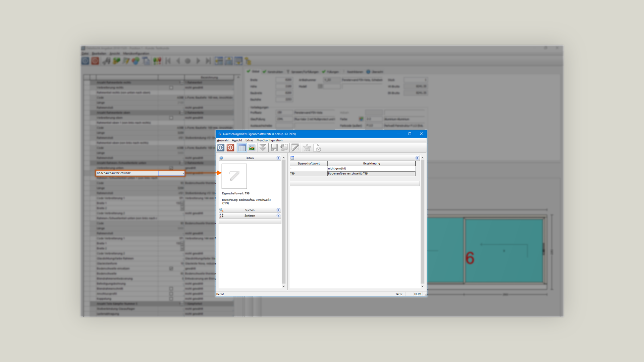Click down arrow of left panel scrollbar

(x=283, y=286)
